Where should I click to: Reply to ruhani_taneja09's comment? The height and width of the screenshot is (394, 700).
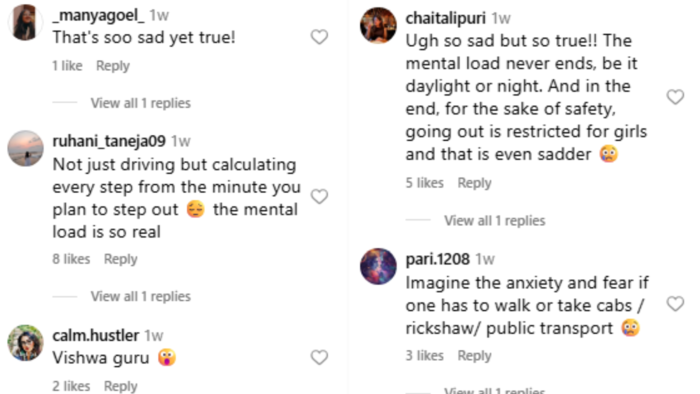(x=121, y=259)
